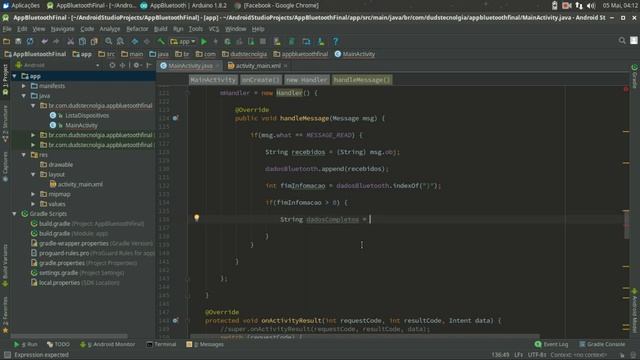Open the Gradle Console
The height and width of the screenshot is (360, 640).
[602, 344]
